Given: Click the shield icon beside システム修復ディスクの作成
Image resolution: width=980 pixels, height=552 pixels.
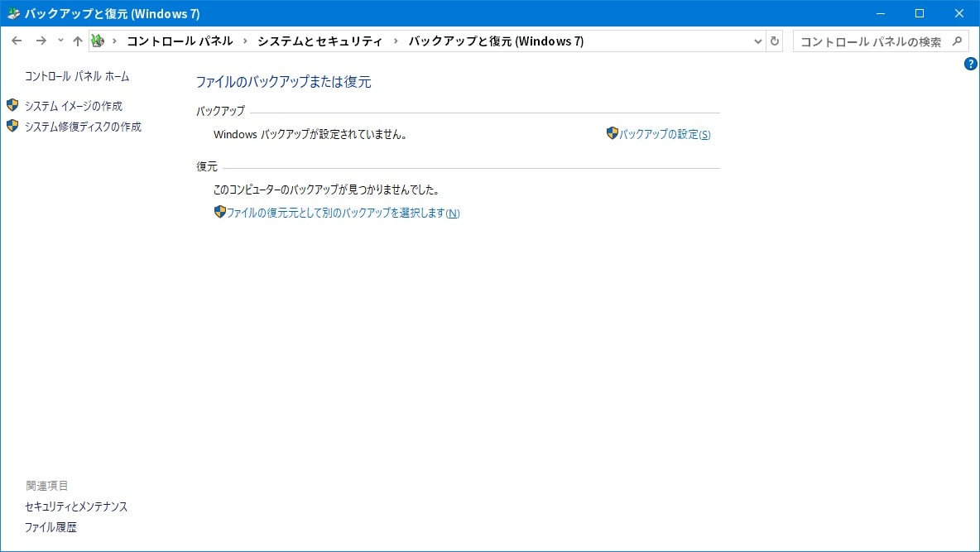Looking at the screenshot, I should (12, 126).
